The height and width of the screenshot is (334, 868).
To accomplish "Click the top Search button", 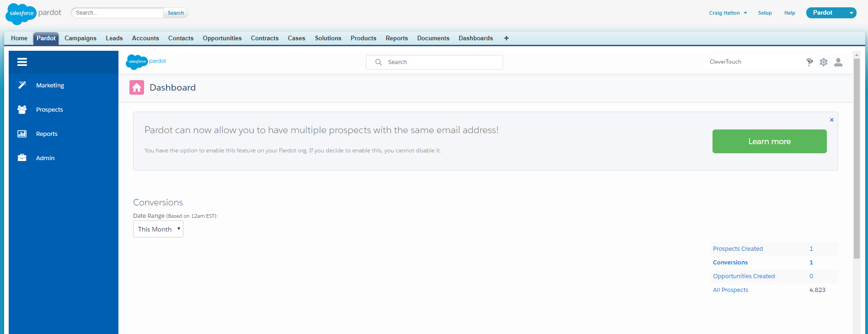I will (x=176, y=13).
